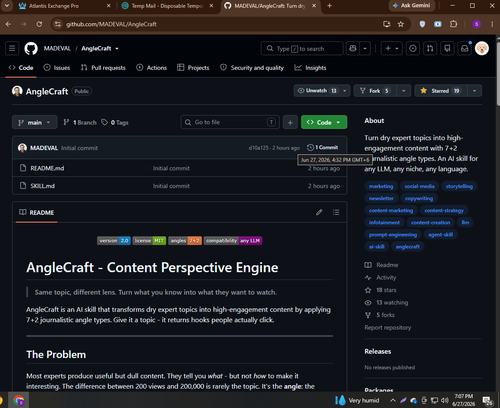
Task: Toggle the Starred button
Action: click(x=441, y=91)
